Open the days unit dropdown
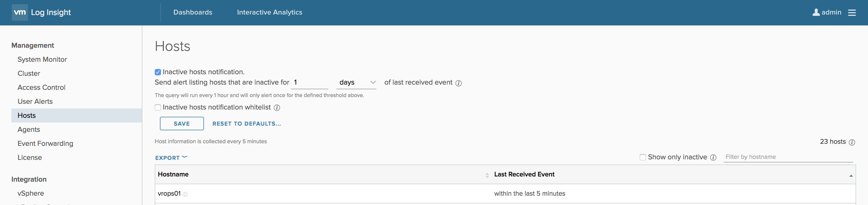Image resolution: width=868 pixels, height=205 pixels. tap(356, 83)
